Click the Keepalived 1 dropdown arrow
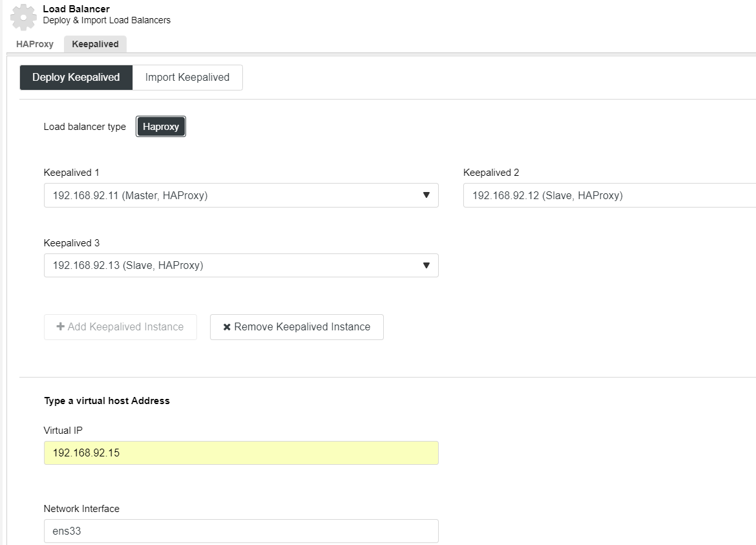This screenshot has height=545, width=756. 426,195
